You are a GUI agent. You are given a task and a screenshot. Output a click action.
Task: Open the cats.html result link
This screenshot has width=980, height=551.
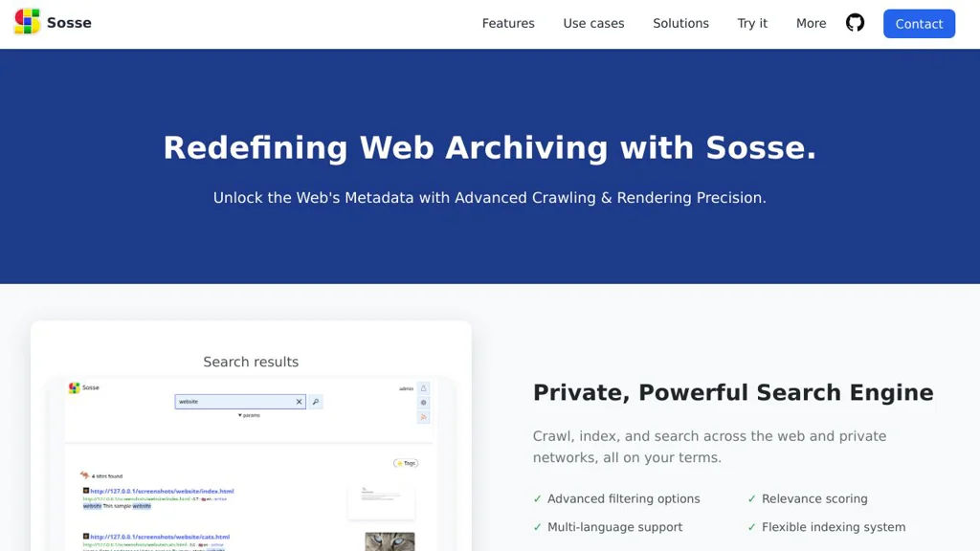tap(160, 537)
